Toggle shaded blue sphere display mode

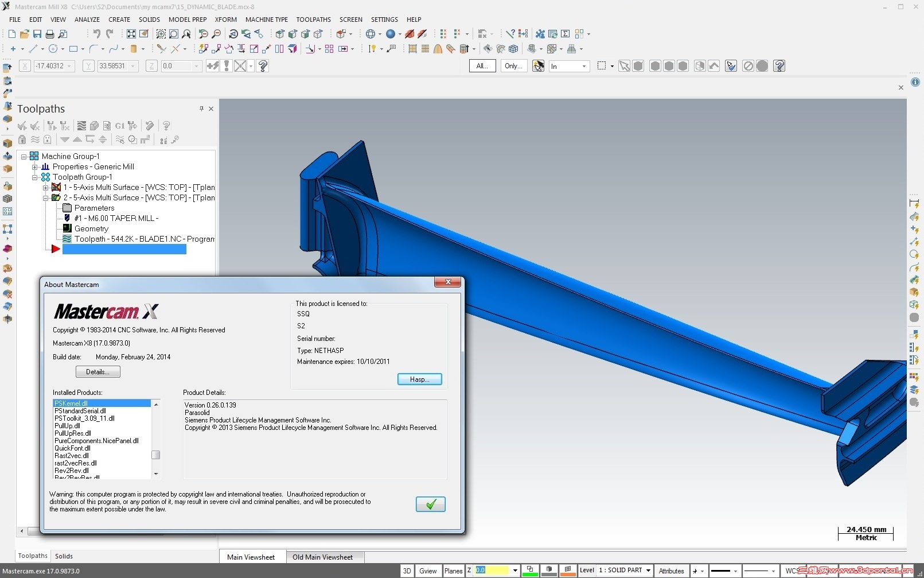[391, 34]
